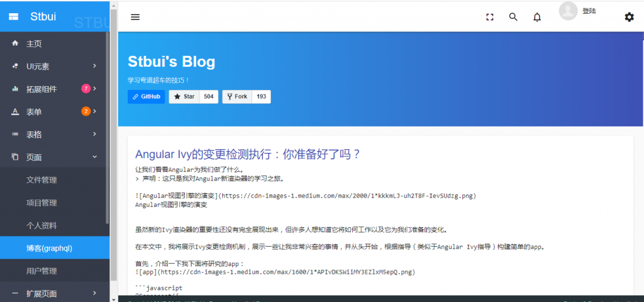The height and width of the screenshot is (302, 644).
Task: Click the UI元素 palette icon
Action: (15, 65)
